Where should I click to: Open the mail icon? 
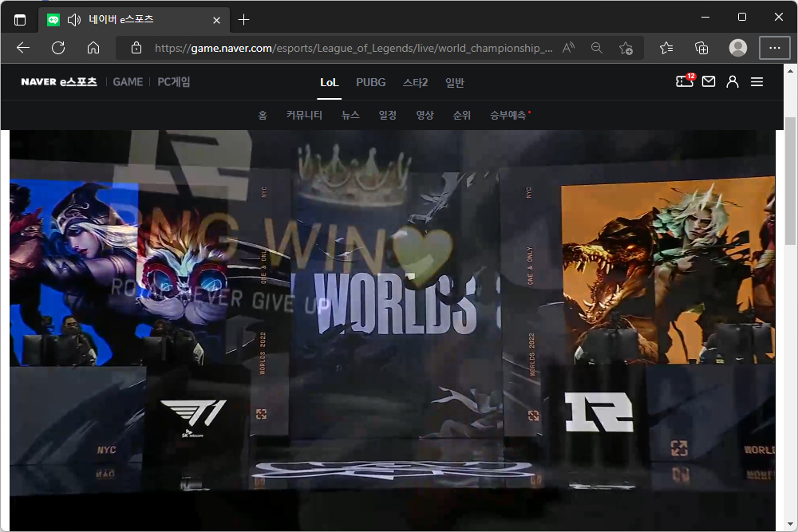pos(709,81)
